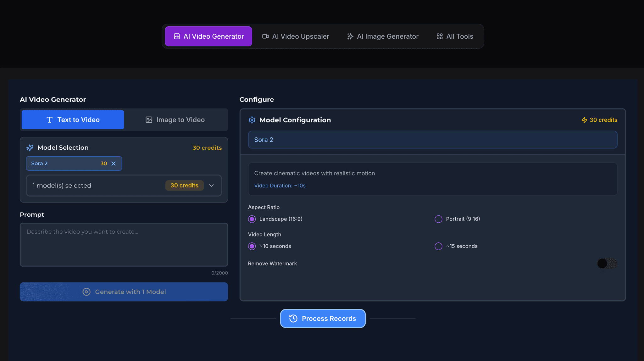Click into the prompt description text area

124,245
